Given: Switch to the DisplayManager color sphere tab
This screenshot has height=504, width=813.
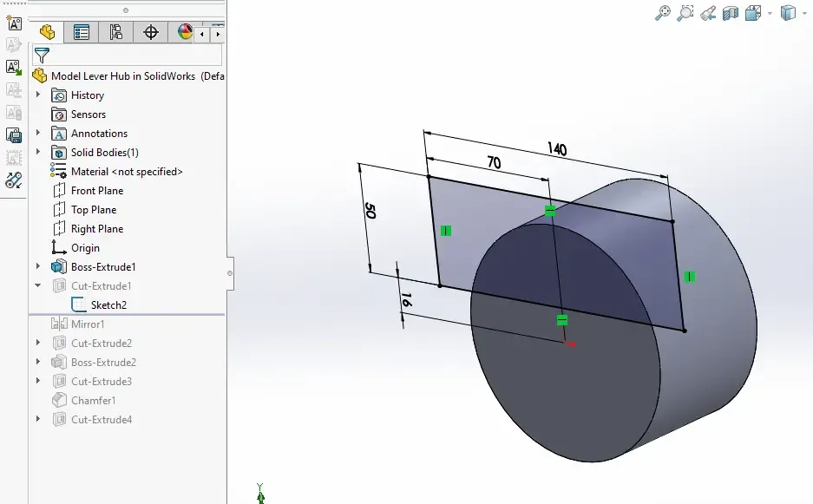Looking at the screenshot, I should [x=185, y=32].
